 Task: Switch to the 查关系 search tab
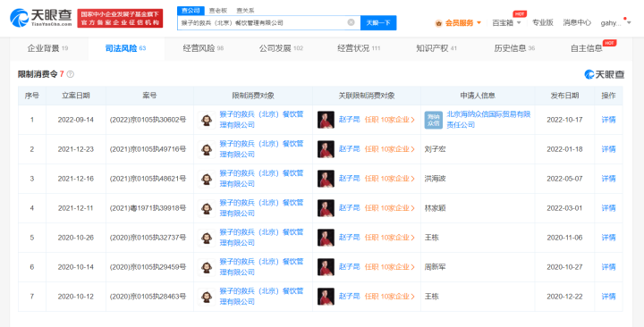[x=245, y=11]
